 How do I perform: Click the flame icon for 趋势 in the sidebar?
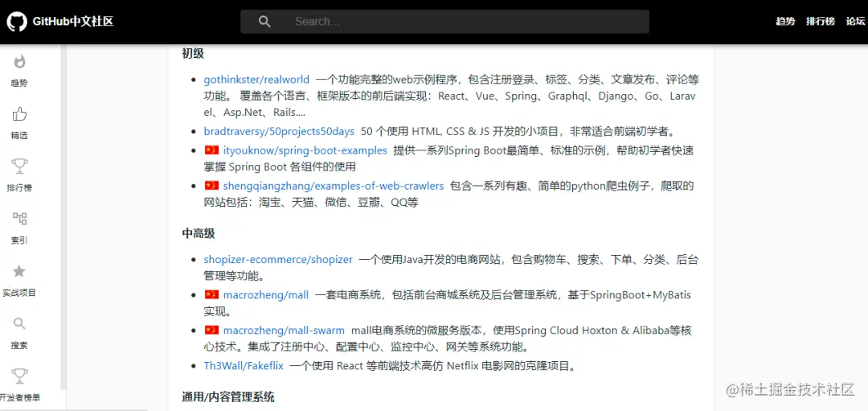point(19,61)
